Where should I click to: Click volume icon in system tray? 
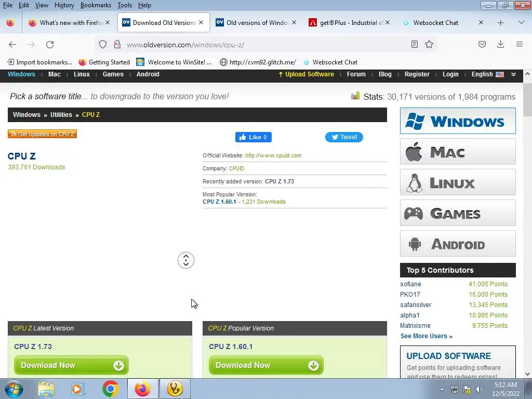click(x=480, y=389)
